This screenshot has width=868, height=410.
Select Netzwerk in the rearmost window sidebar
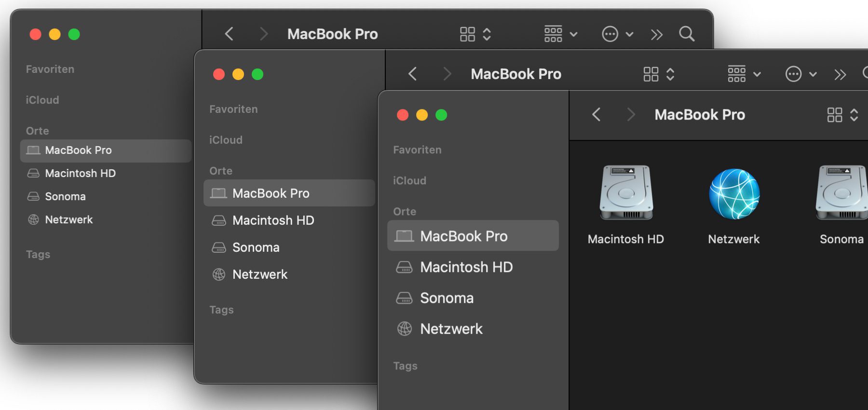point(68,220)
